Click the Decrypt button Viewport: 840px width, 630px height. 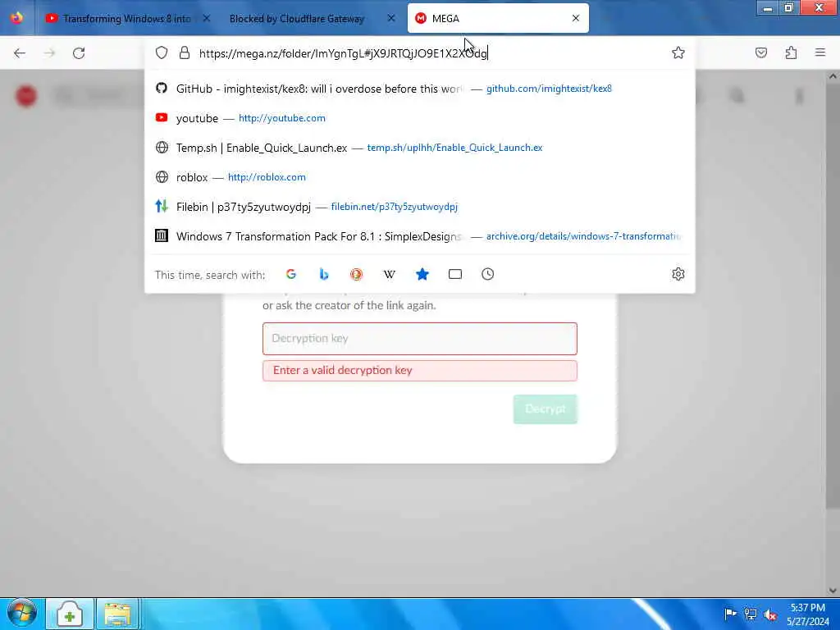(545, 409)
